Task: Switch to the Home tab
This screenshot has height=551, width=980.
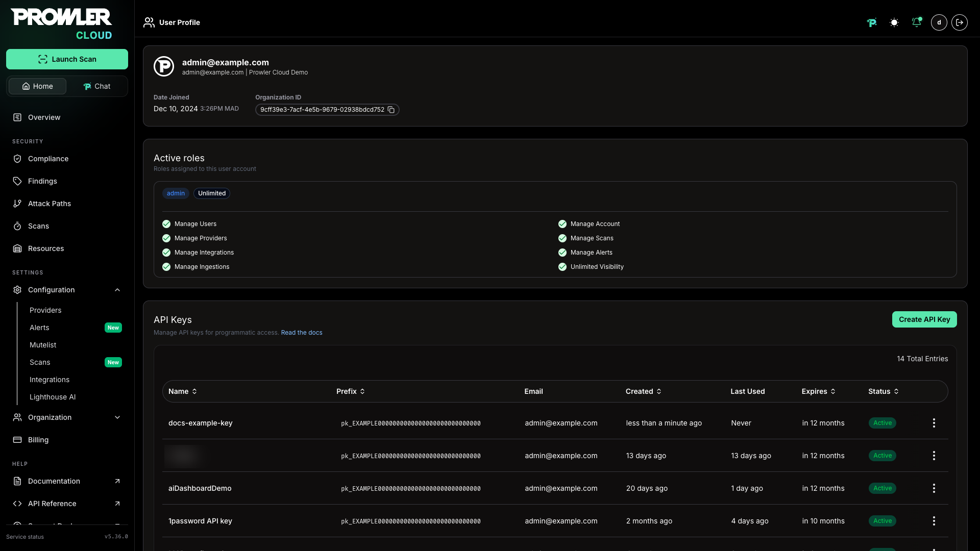Action: point(37,86)
